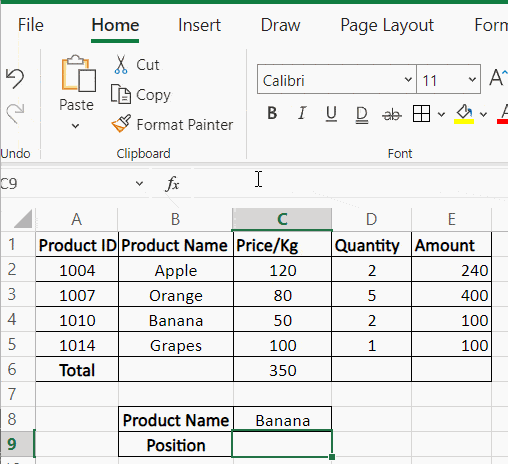Select the Product ID header cell
The image size is (508, 464).
(x=77, y=245)
